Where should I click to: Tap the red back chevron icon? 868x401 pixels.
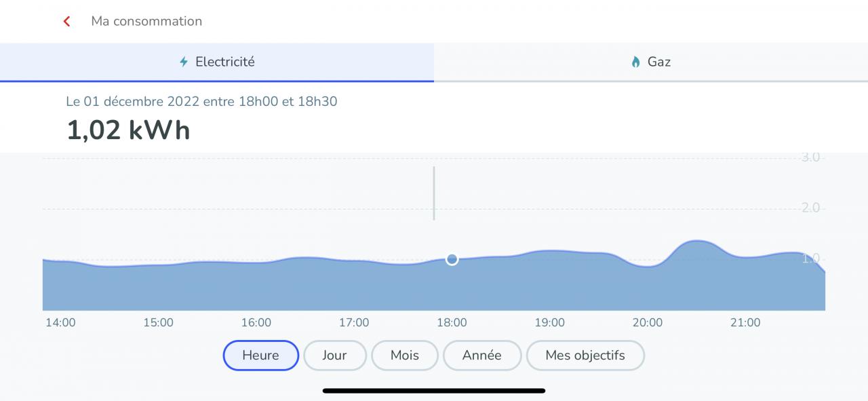click(x=66, y=21)
